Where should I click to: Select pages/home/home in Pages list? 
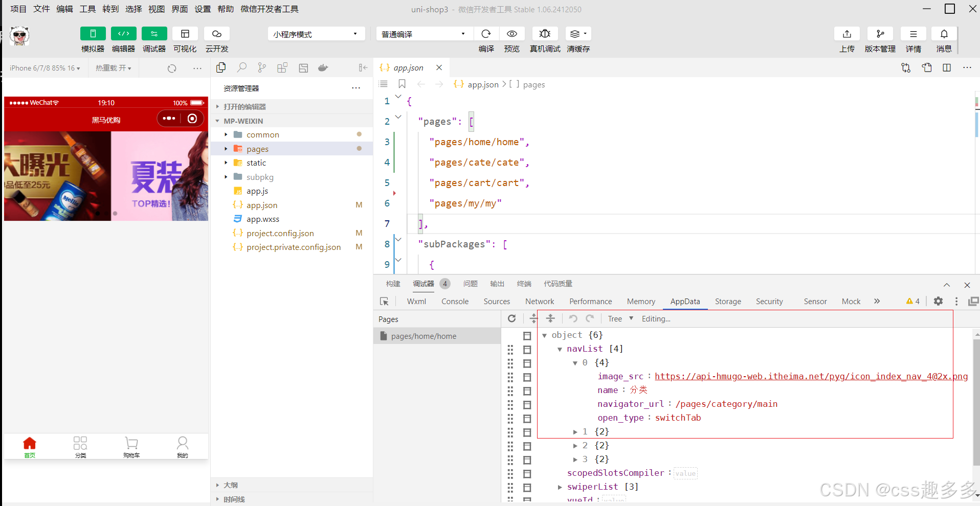point(437,336)
